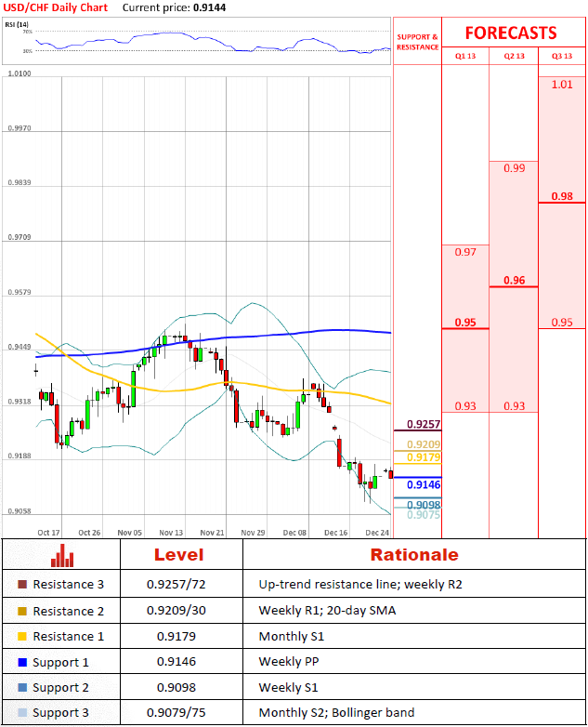Click the Dec 24 date axis label
Screen dimensions: 588x727
pyautogui.click(x=377, y=533)
